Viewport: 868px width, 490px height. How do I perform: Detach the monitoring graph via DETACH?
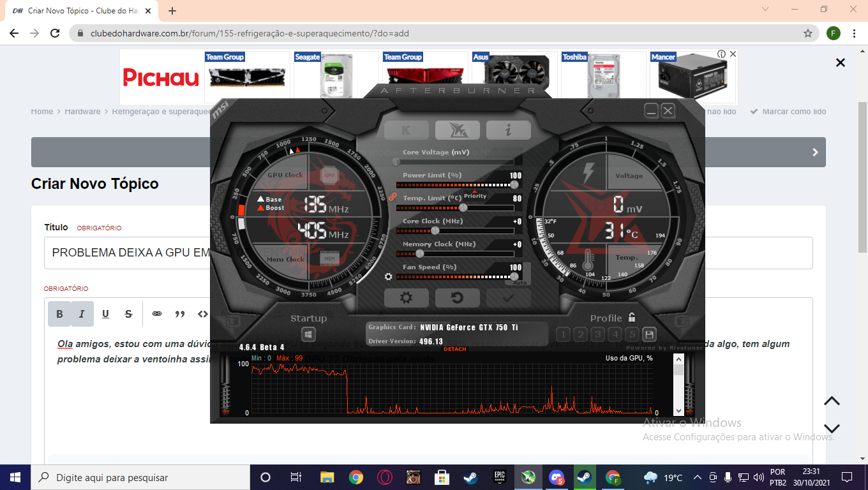(455, 349)
